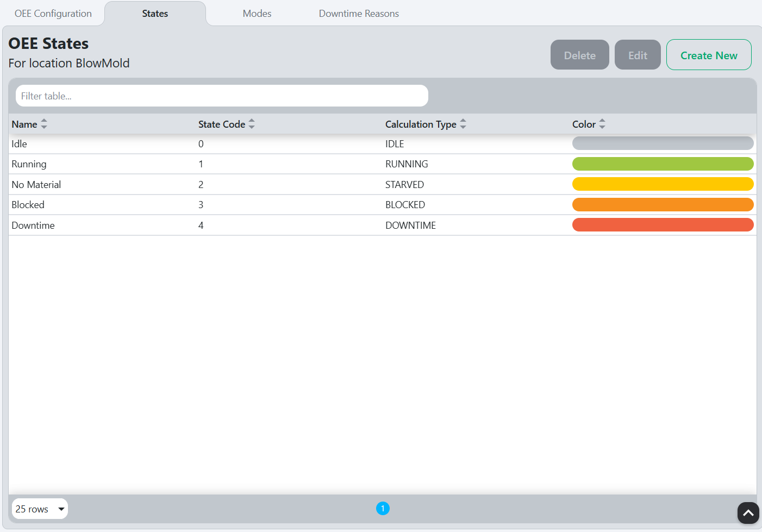Click the Name column header

(x=24, y=124)
